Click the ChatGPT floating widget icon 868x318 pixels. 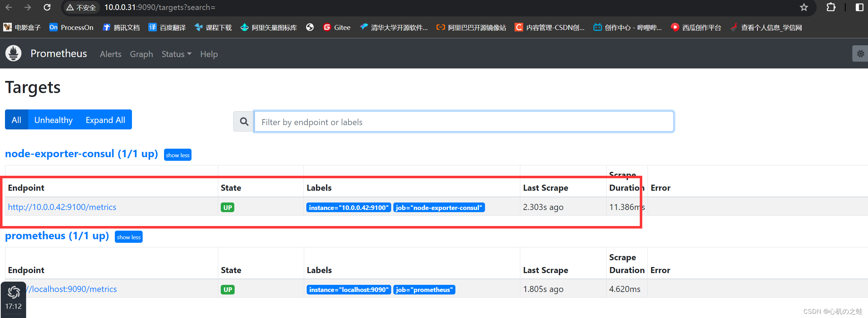click(x=14, y=292)
